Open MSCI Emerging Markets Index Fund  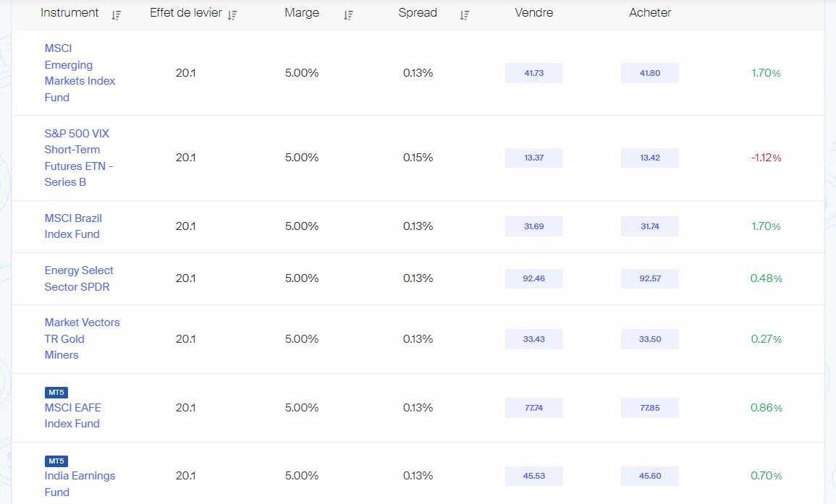80,73
